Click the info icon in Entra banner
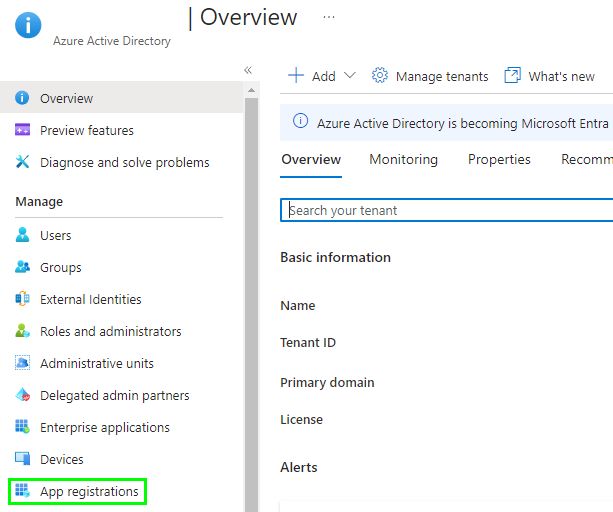Viewport: 613px width, 512px height. coord(300,121)
